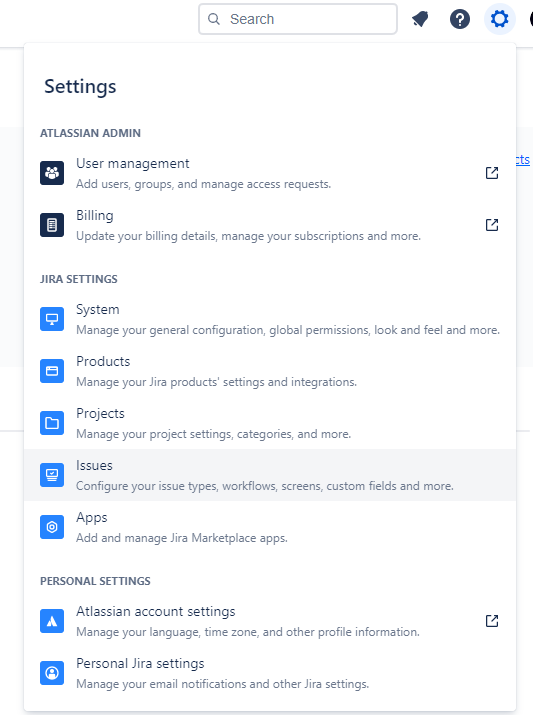Click the System monitor icon

click(52, 319)
